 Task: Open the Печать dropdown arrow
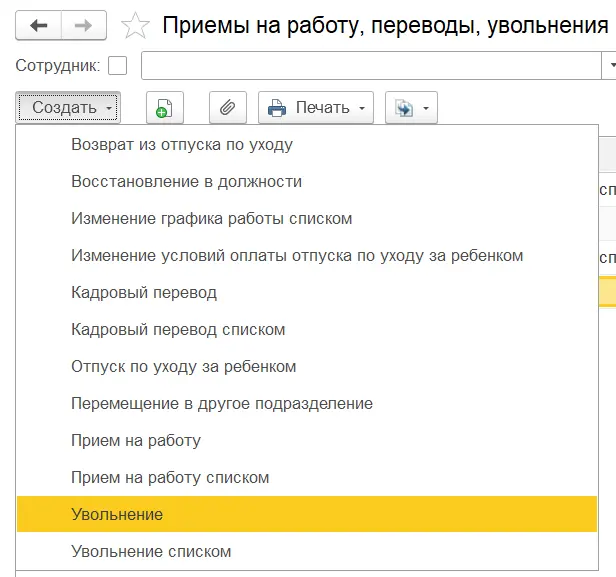pyautogui.click(x=361, y=108)
